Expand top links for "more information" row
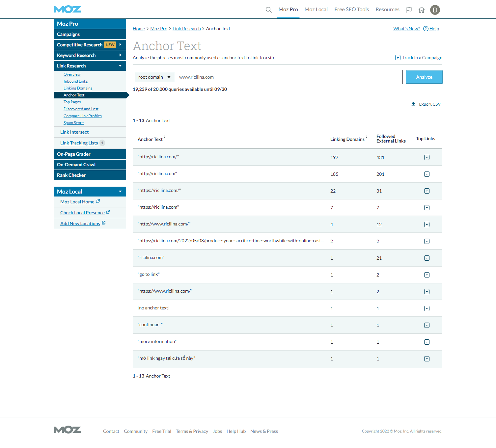Viewport: 496px width, 448px height. tap(427, 342)
